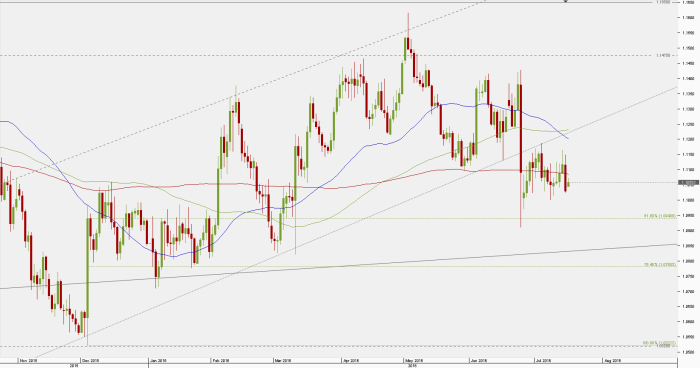This screenshot has height=368, width=700.
Task: Click the down arrow marker at top edge
Action: point(566,1)
